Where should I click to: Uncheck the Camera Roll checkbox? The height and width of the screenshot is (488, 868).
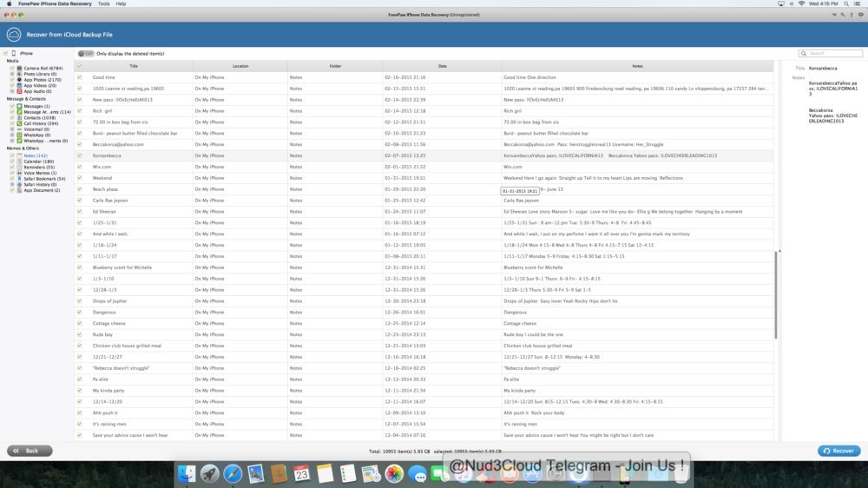[11, 68]
